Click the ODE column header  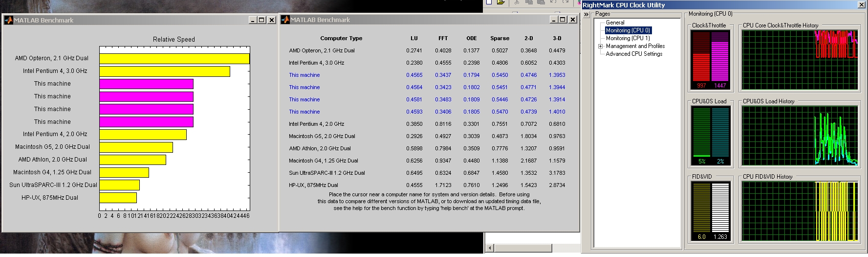pos(472,38)
